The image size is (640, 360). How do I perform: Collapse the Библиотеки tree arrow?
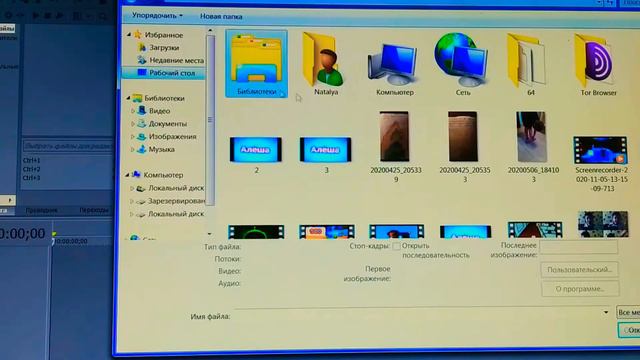point(128,98)
